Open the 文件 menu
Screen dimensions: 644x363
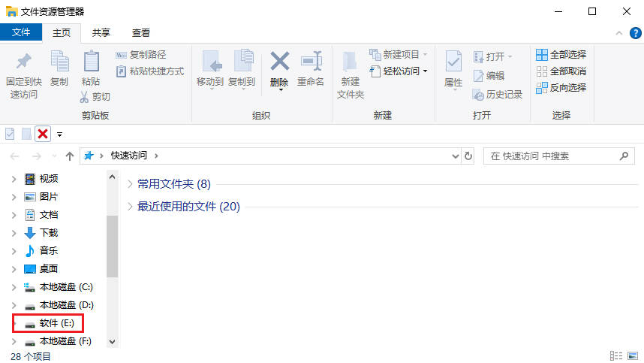21,32
